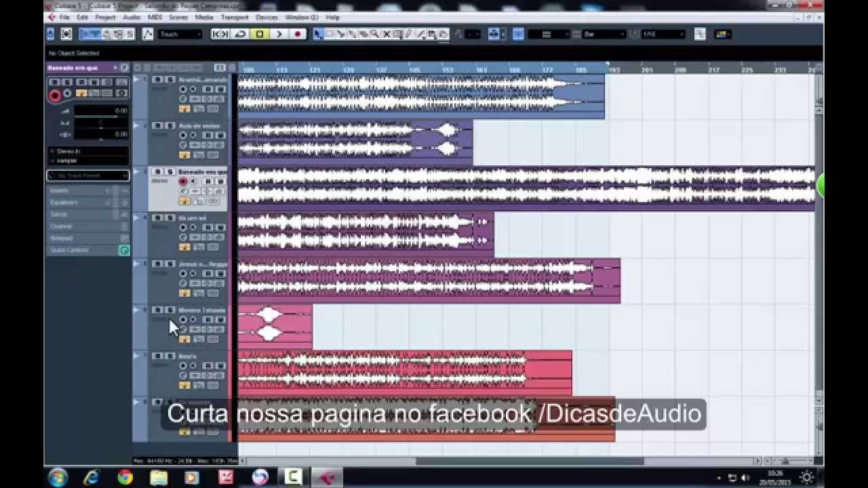Select the Zoom magnifier tool
This screenshot has width=868, height=488.
(x=375, y=34)
